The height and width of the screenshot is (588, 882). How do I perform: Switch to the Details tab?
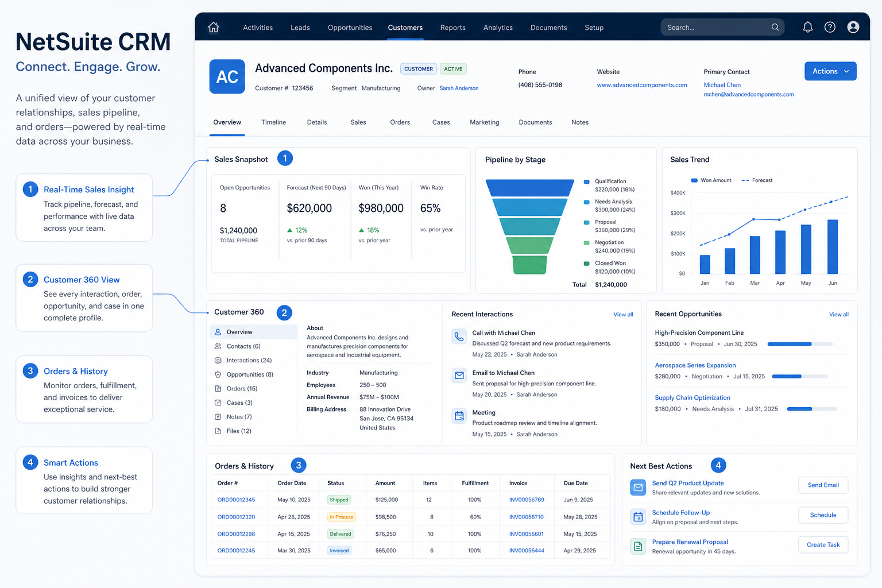pyautogui.click(x=317, y=122)
